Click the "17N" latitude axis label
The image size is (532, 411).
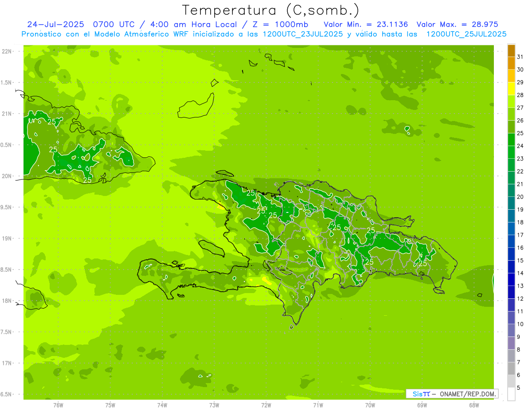7,363
